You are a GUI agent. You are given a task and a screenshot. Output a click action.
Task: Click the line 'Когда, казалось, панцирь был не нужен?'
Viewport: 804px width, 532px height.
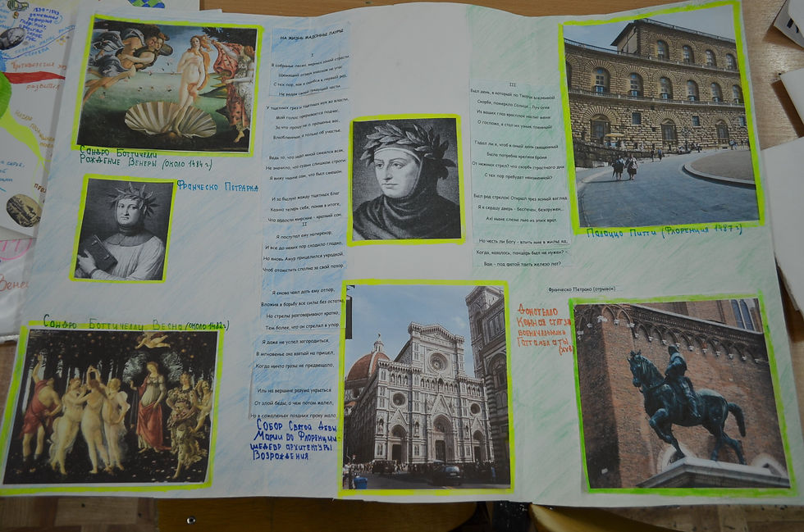click(x=522, y=252)
